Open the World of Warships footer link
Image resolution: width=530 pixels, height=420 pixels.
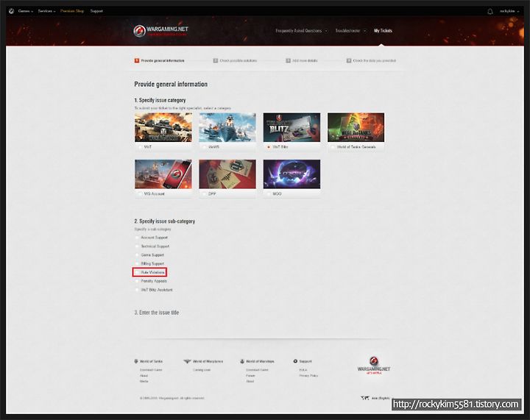tap(260, 361)
